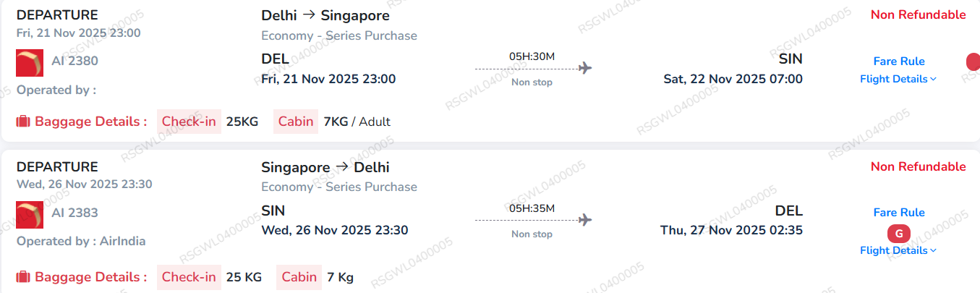
Task: Expand Flight Details for Singapore to Delhi
Action: 898,251
